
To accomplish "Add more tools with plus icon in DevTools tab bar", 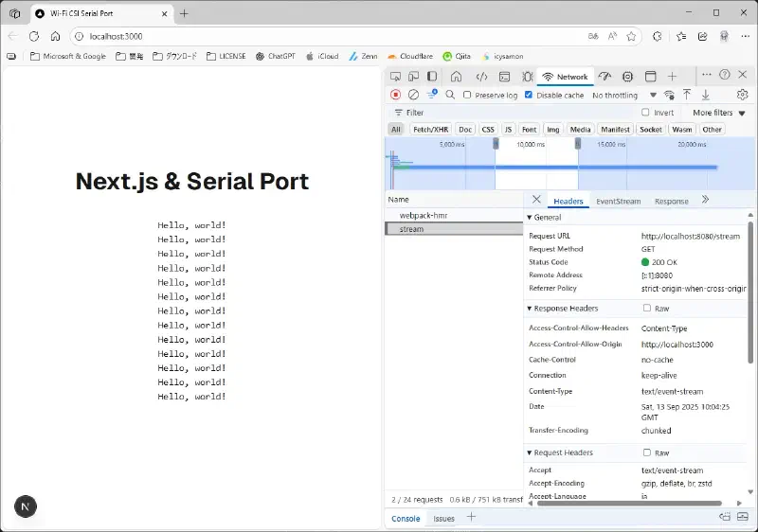I will point(672,77).
